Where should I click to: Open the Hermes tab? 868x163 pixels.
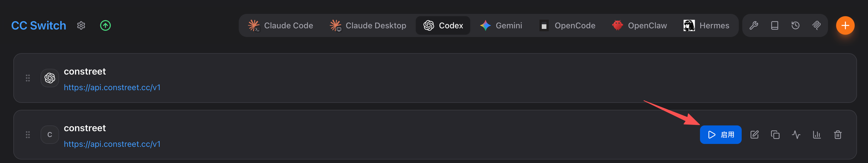(706, 25)
